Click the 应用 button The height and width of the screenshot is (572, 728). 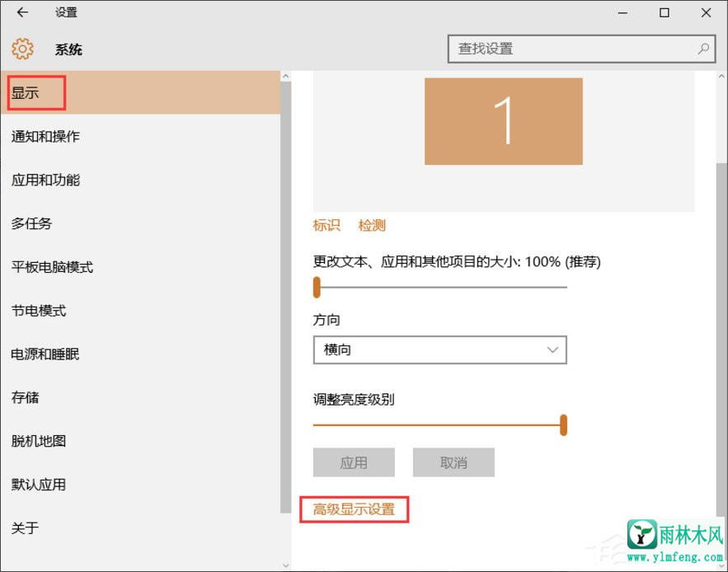354,462
